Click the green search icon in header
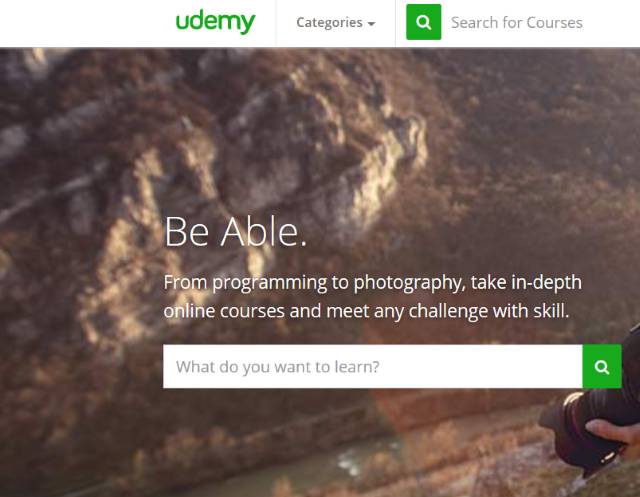 pyautogui.click(x=423, y=22)
